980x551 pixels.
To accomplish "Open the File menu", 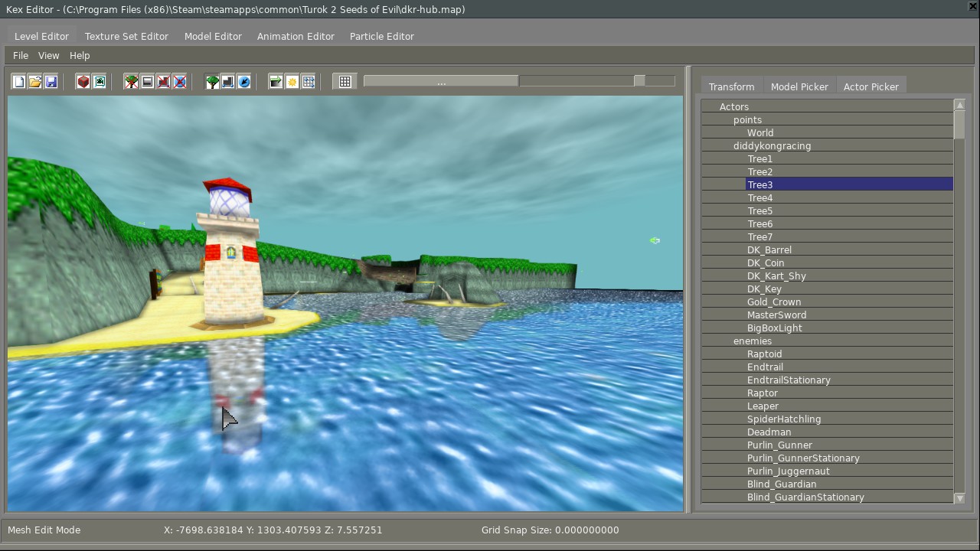I will tap(21, 55).
